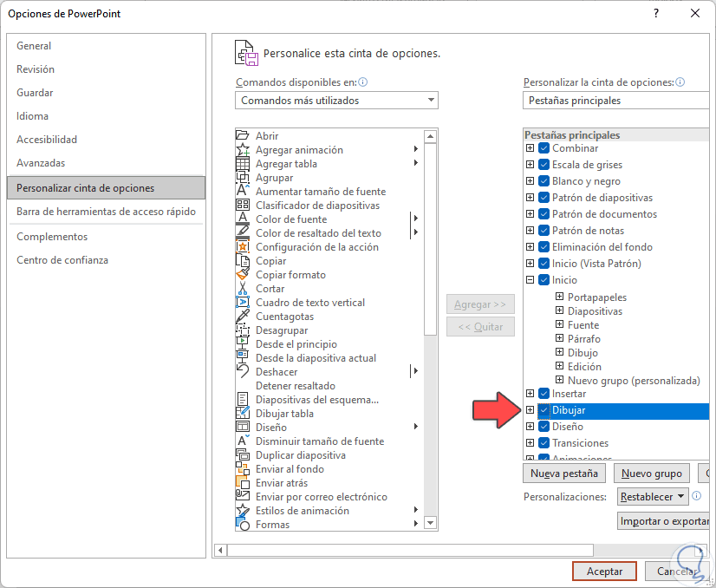Collapse the Inicio tab node

tap(530, 279)
